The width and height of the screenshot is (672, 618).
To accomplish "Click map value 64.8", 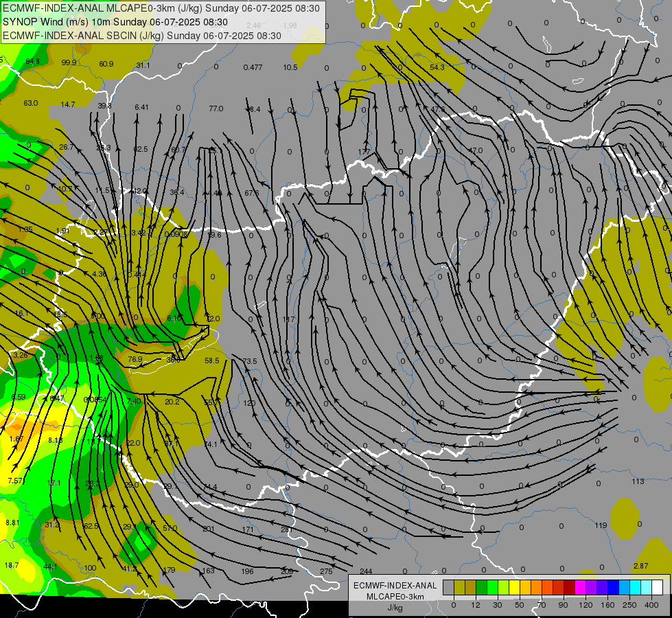I will [32, 61].
